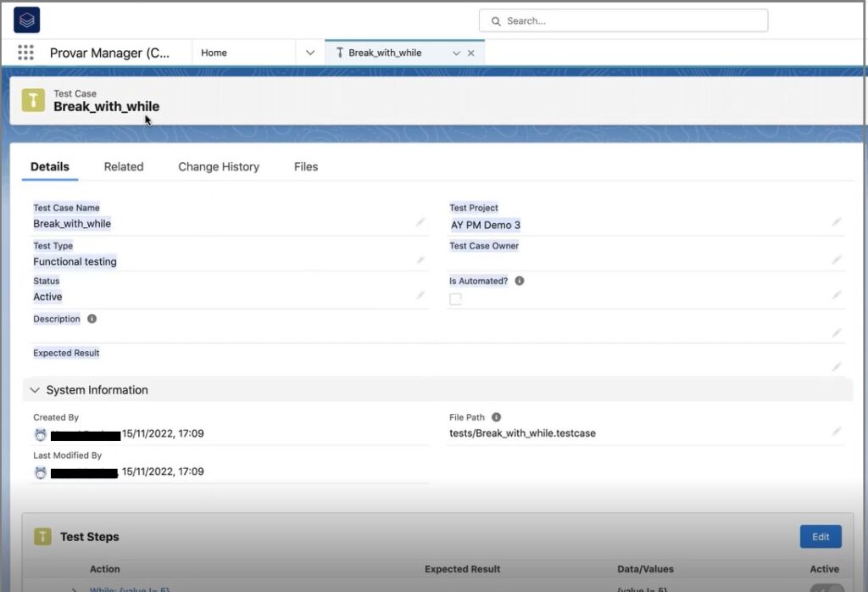Switch to the Related tab
The height and width of the screenshot is (592, 868).
click(x=124, y=167)
